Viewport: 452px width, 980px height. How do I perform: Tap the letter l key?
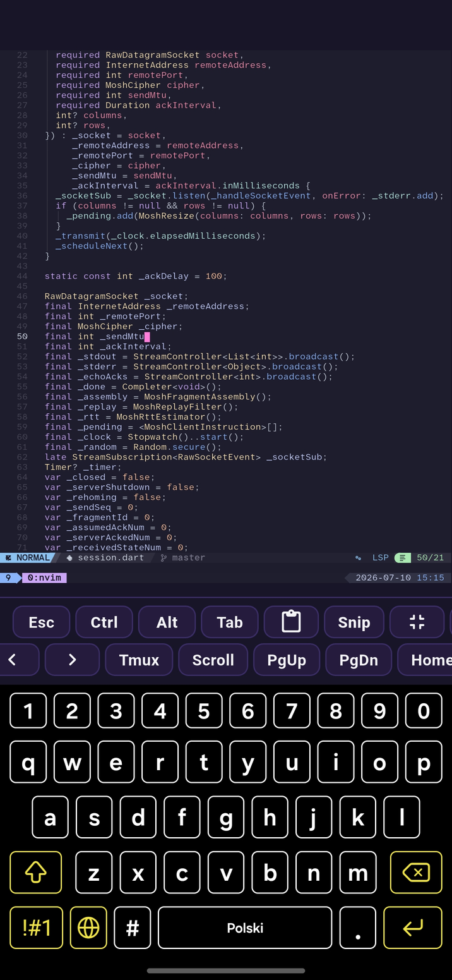point(401,818)
